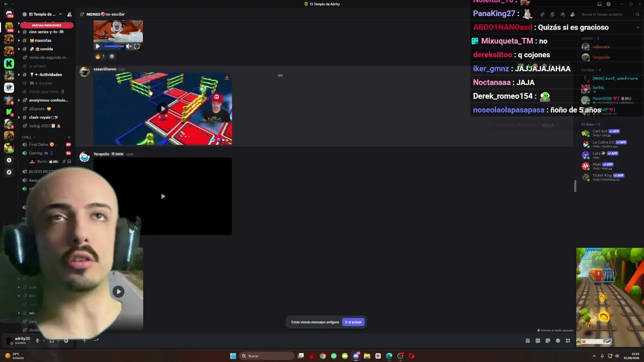Open cine-series-y-tv channel
This screenshot has height=362, width=644.
click(45, 32)
